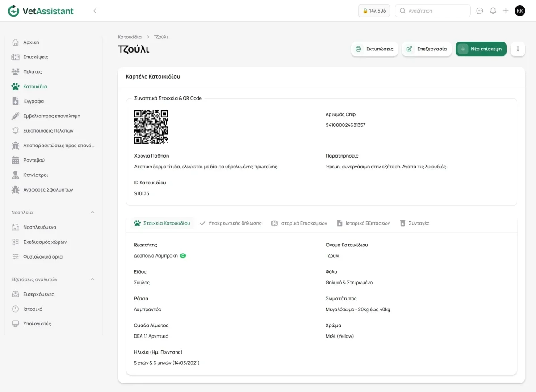This screenshot has width=536, height=392.
Task: Open Αποπαρασιτώσεις προς επανάληψη bug icon
Action: point(16,145)
